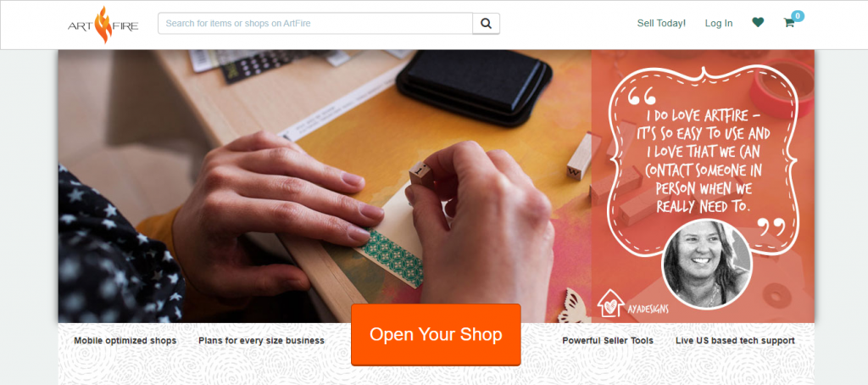The image size is (868, 385).
Task: Open the favorites heart icon
Action: coord(758,23)
